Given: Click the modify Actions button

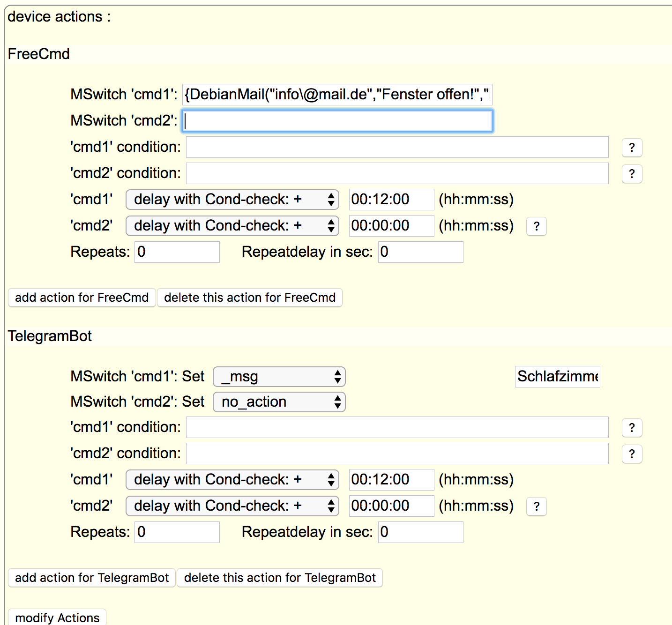Looking at the screenshot, I should tap(57, 617).
